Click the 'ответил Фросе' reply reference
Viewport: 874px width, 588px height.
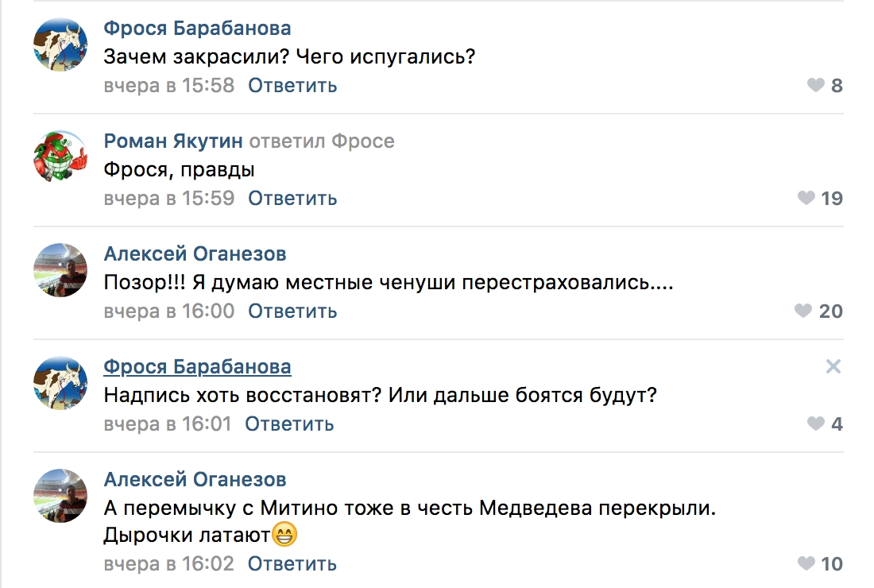point(322,141)
